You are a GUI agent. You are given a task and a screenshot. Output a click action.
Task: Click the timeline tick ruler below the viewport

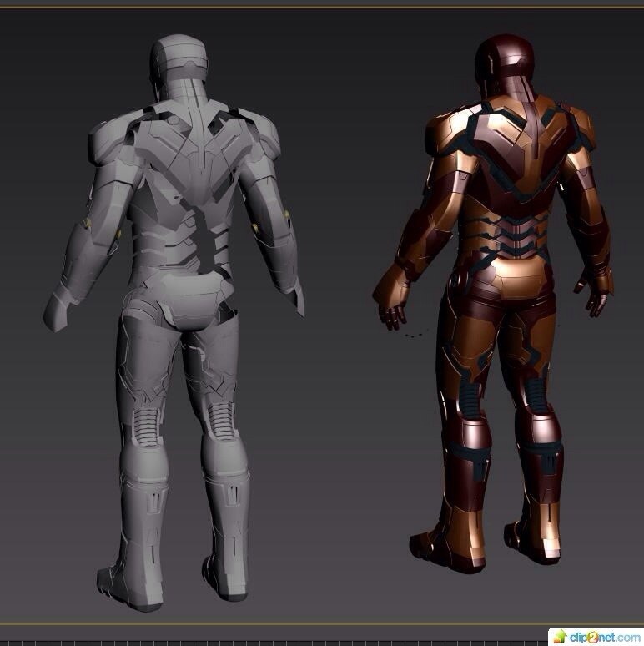click(274, 643)
